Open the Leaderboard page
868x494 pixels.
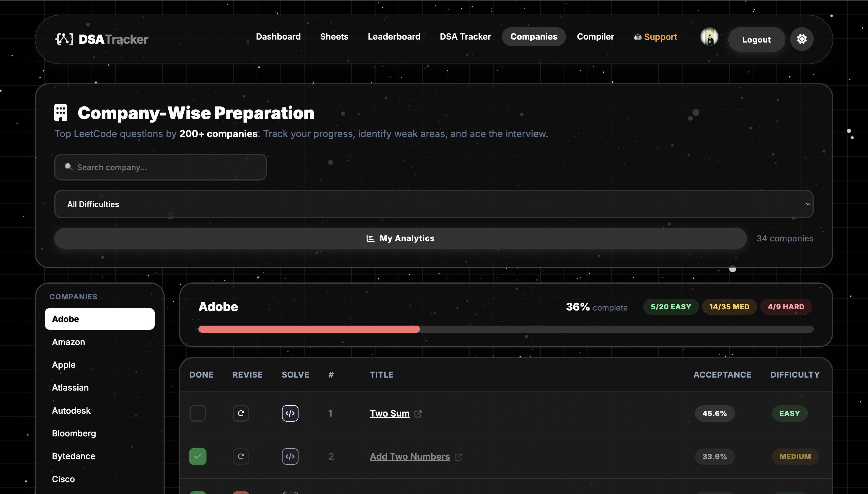coord(394,37)
